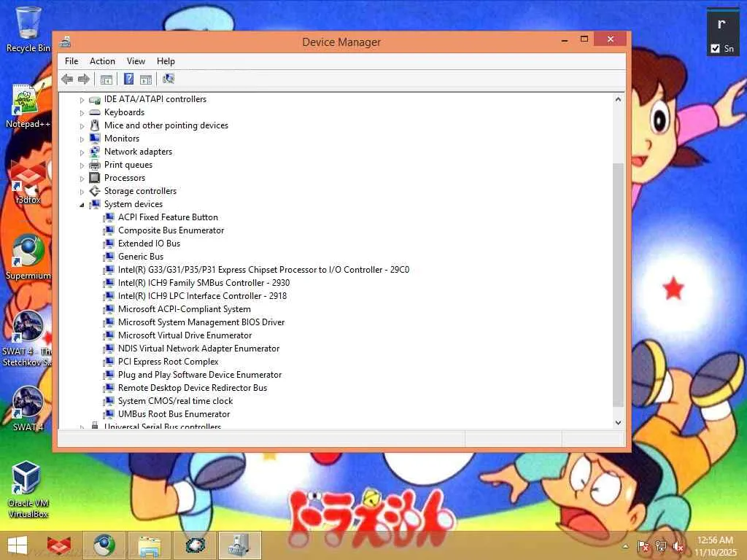Click the Show/Hide Console Tree toolbar icon
747x560 pixels.
[x=107, y=79]
